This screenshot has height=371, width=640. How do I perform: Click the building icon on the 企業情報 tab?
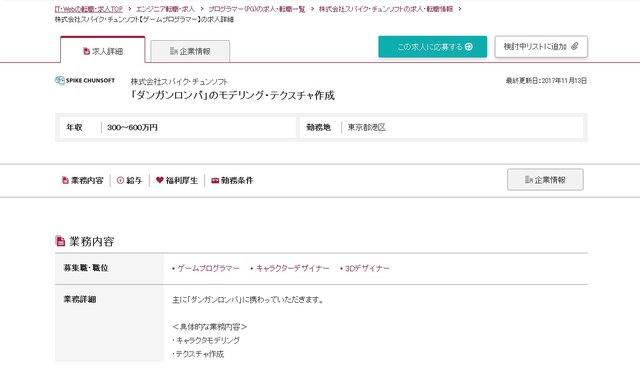pos(173,51)
